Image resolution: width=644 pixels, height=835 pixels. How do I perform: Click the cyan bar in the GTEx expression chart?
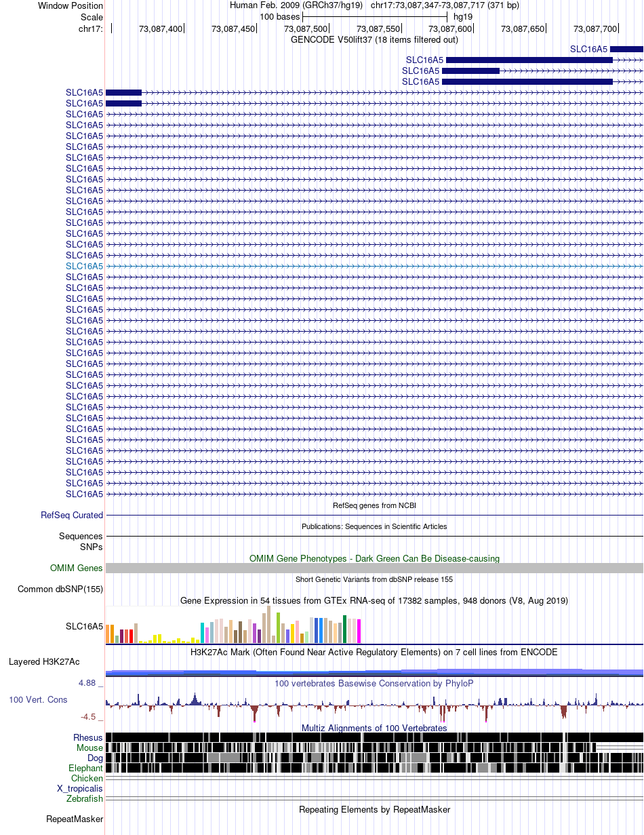(203, 632)
